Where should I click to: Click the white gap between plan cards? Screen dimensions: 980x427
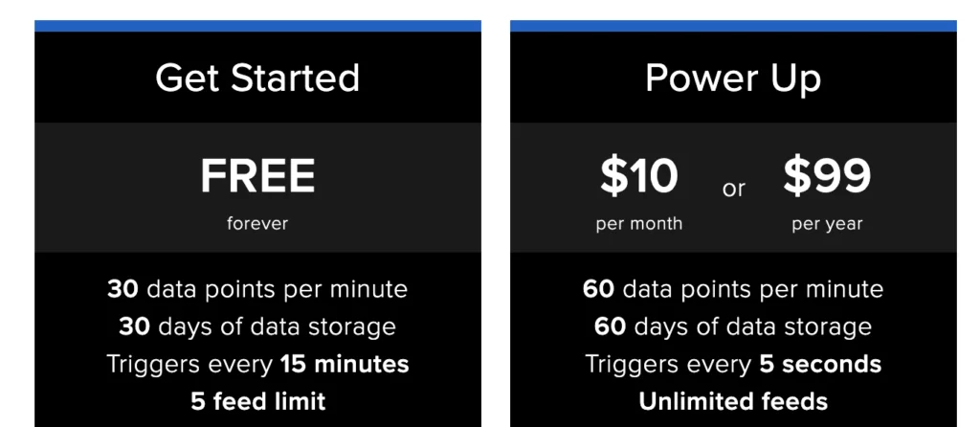tap(496, 223)
